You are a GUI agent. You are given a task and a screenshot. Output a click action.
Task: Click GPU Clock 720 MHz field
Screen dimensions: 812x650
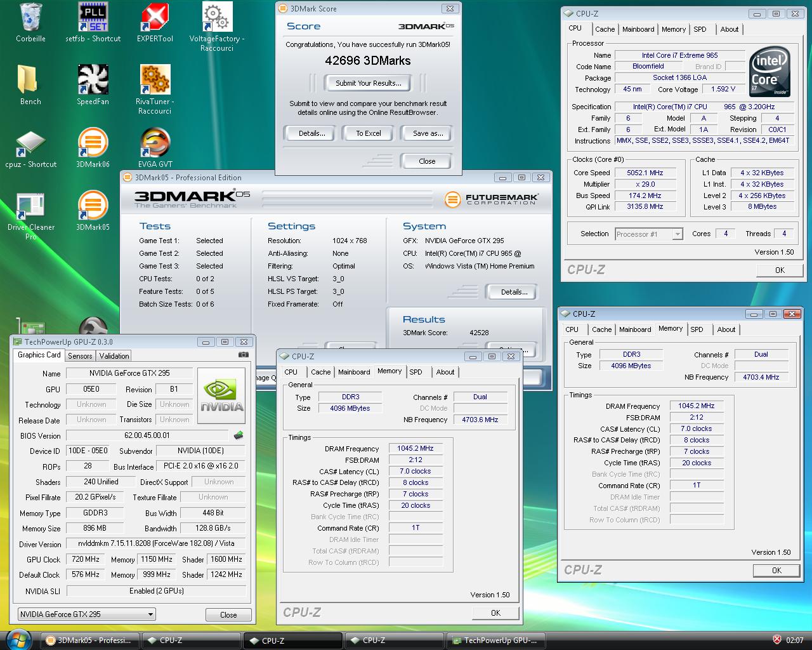point(85,559)
